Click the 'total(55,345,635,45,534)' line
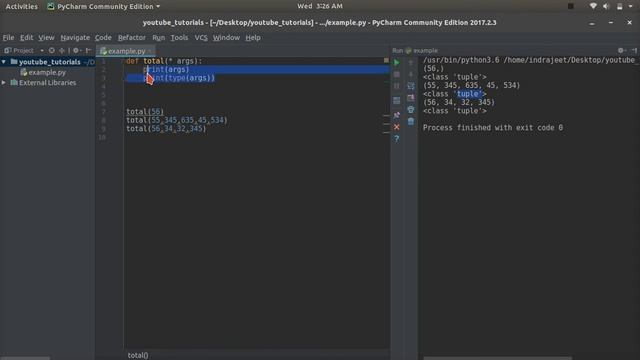The width and height of the screenshot is (640, 360). click(x=177, y=120)
